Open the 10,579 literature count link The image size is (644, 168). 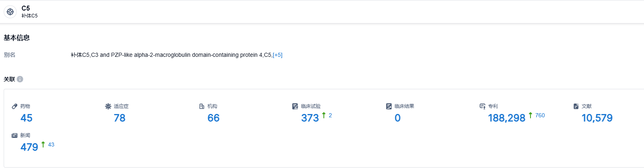click(x=597, y=118)
